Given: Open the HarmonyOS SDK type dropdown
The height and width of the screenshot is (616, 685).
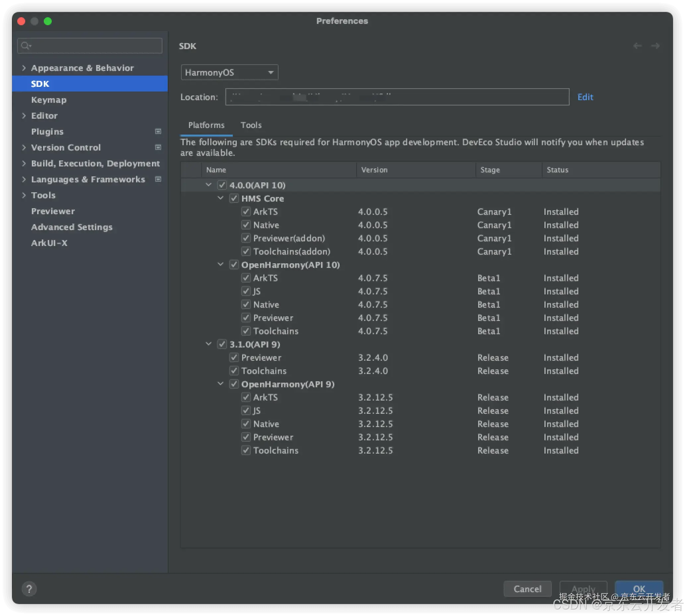Looking at the screenshot, I should click(229, 72).
